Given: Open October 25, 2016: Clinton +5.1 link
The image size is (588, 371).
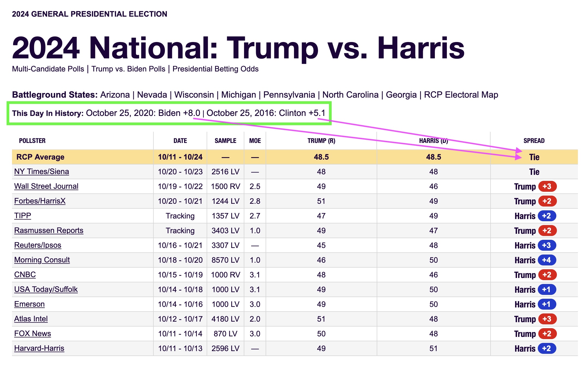Looking at the screenshot, I should [266, 113].
